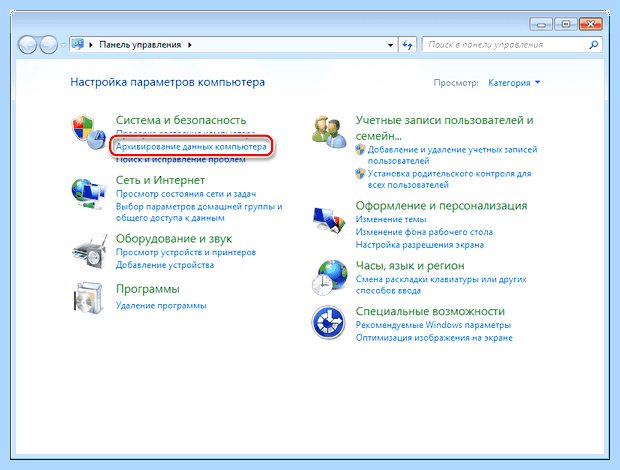Click the Clock, Language and Region globe icon
Screen dimensions: 620x470
pyautogui.click(x=329, y=277)
